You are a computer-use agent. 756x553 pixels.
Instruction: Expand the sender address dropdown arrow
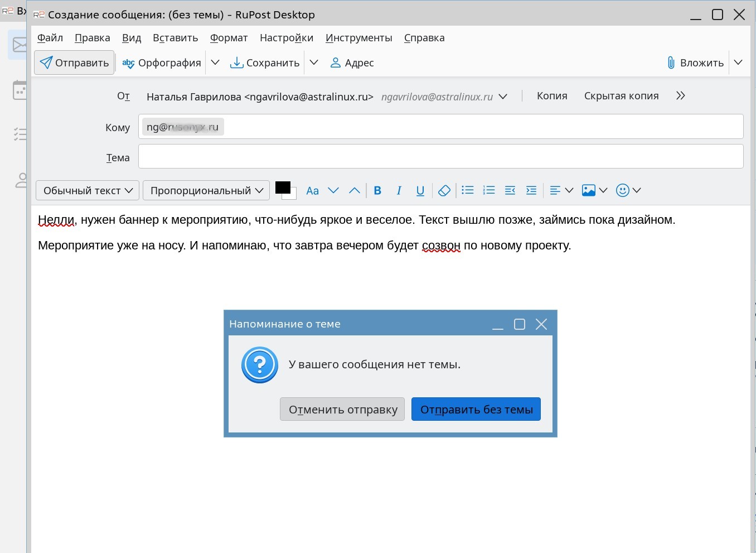(503, 97)
